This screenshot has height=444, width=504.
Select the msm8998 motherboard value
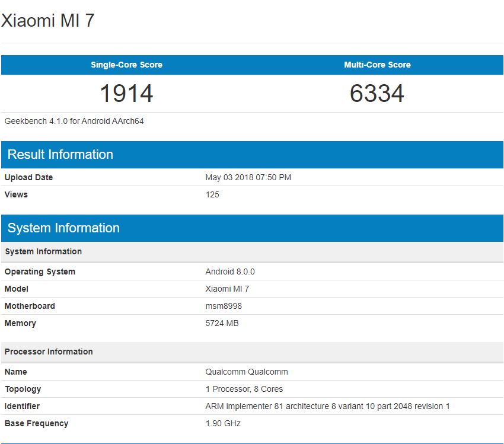pos(224,306)
